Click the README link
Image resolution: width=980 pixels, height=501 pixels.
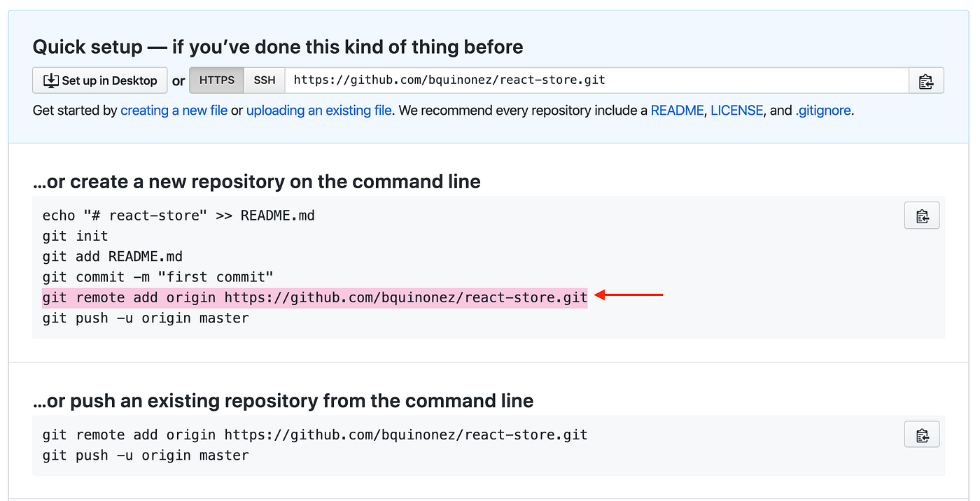[677, 110]
